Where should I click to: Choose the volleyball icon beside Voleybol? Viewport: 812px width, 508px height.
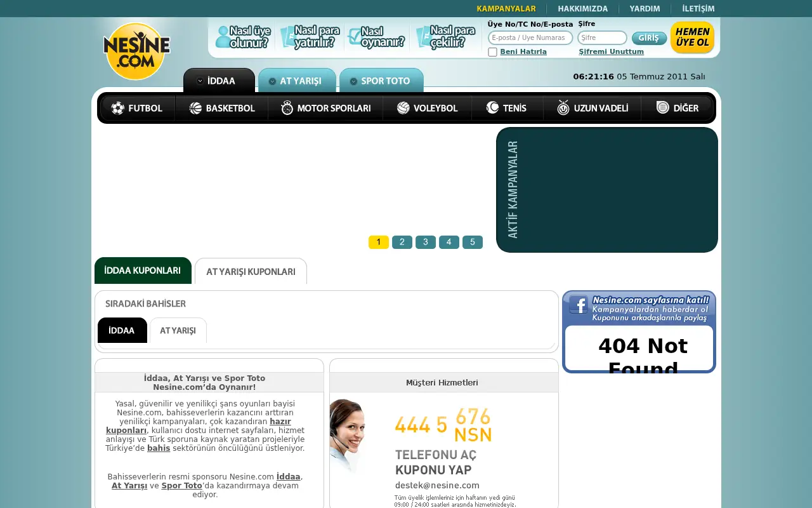click(x=403, y=108)
